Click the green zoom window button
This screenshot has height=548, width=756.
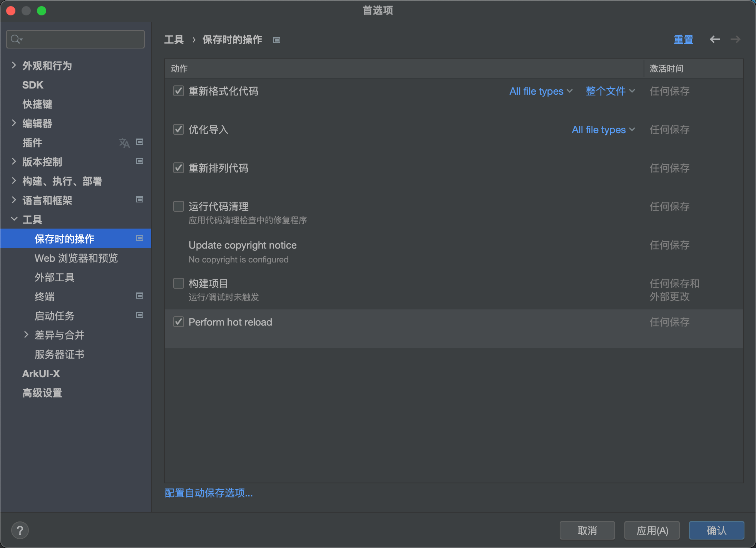click(x=42, y=11)
